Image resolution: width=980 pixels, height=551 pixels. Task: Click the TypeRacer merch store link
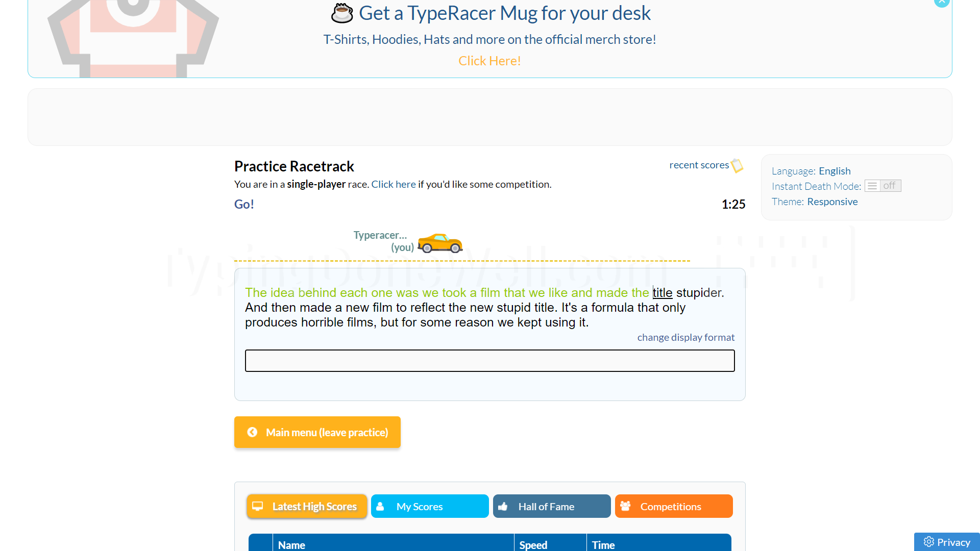[x=490, y=61]
